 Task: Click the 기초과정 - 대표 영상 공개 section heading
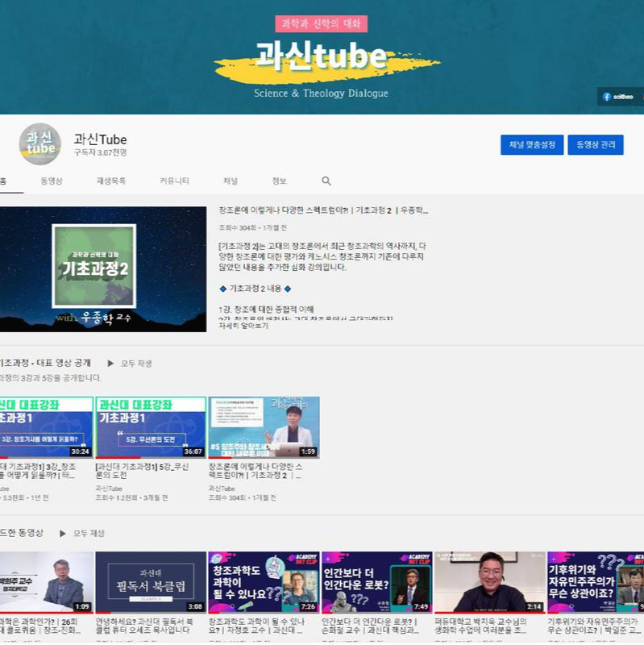[45, 363]
